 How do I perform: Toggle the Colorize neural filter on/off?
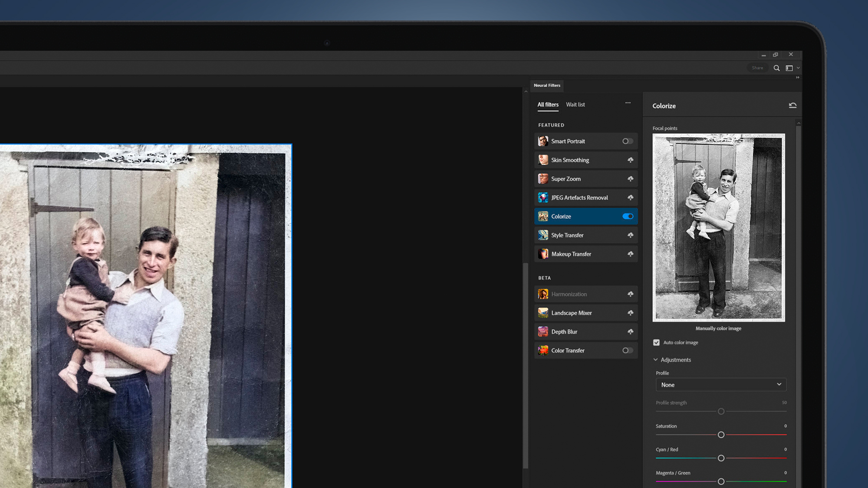coord(627,216)
